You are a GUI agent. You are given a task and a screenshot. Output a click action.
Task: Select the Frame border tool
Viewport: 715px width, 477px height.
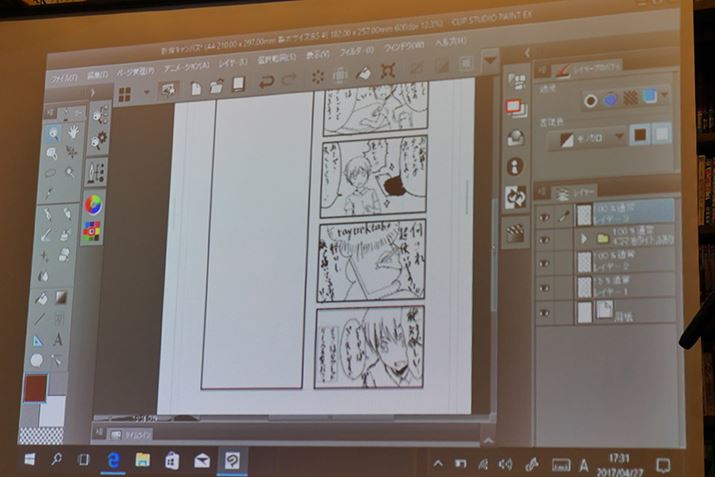[x=59, y=318]
